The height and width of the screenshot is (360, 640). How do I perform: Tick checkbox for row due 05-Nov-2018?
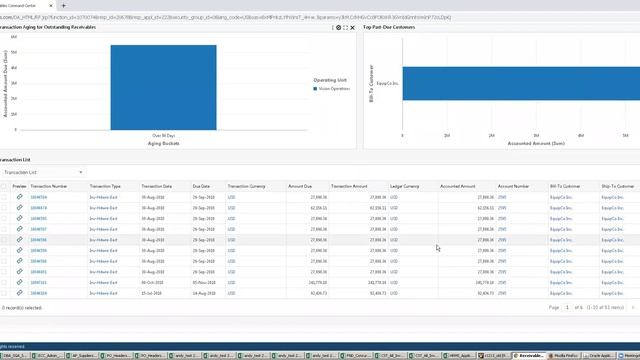[4, 282]
